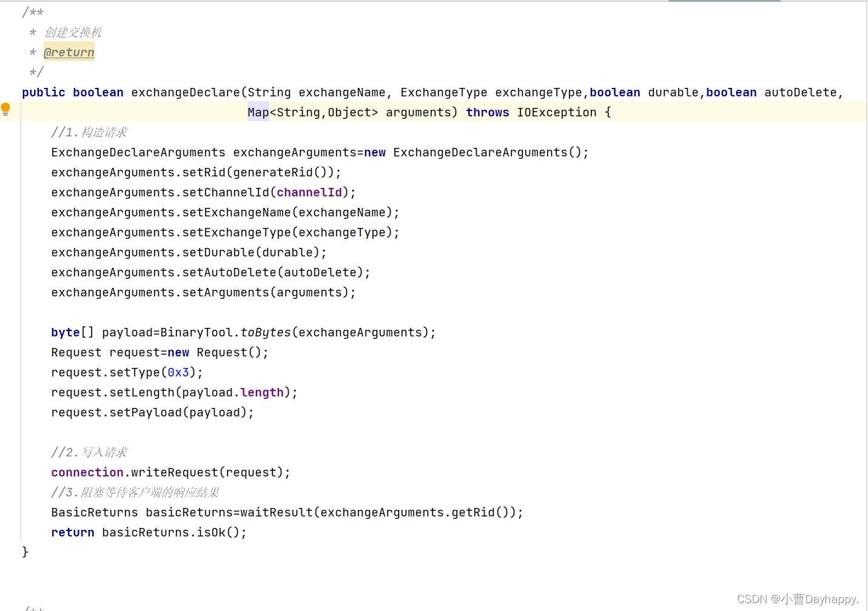Click the ExchangeType parameter type

pos(444,92)
